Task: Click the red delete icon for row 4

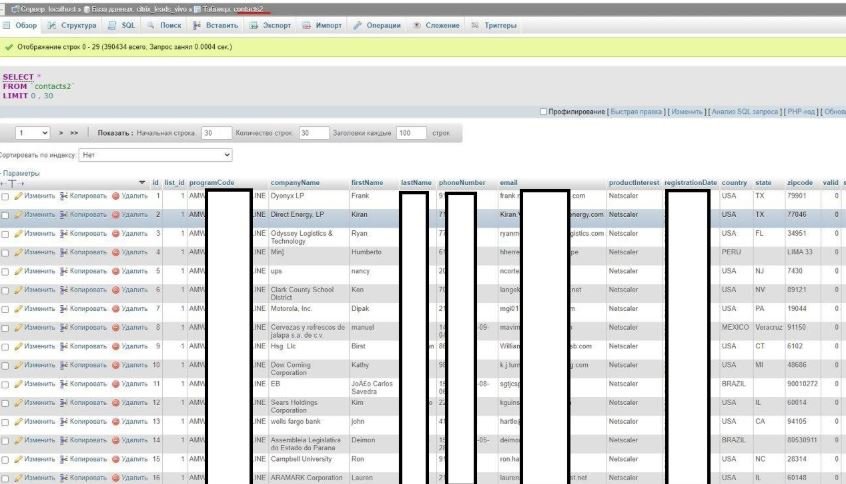Action: coord(115,253)
